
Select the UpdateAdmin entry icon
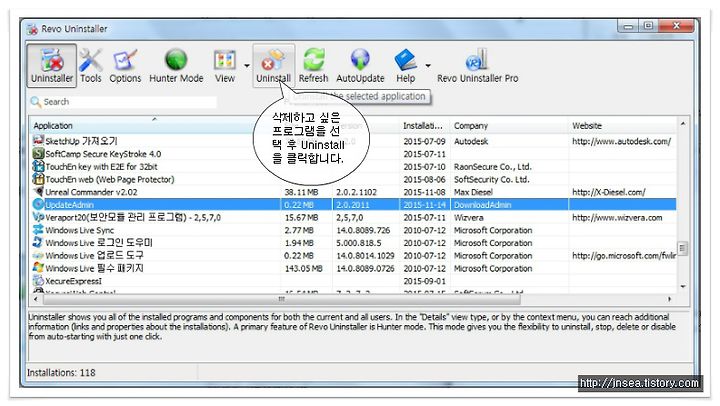tap(38, 204)
